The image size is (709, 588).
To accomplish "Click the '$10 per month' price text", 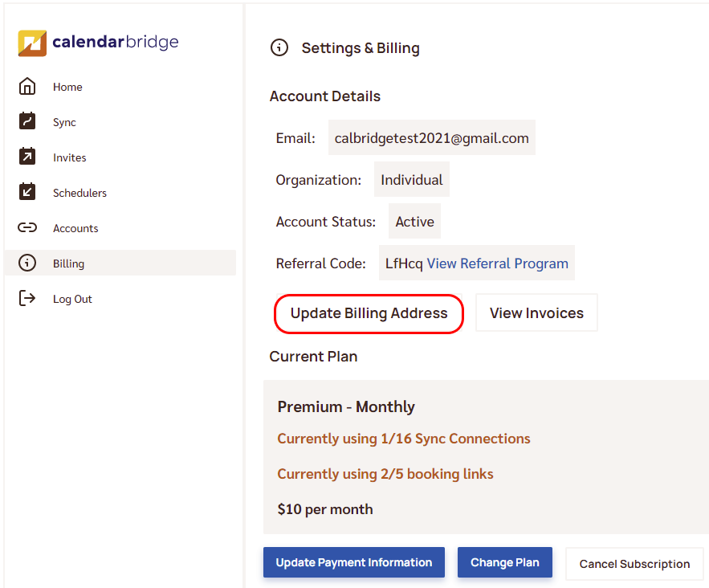I will (x=325, y=509).
